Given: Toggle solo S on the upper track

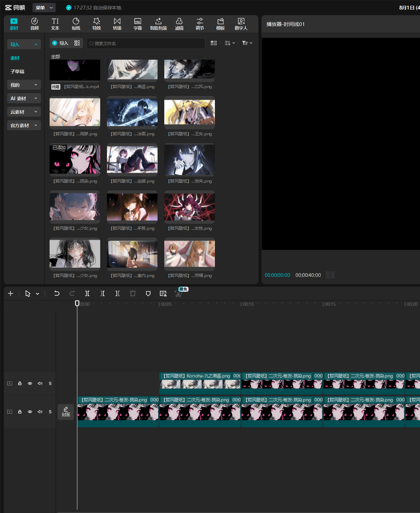Looking at the screenshot, I should coord(50,383).
